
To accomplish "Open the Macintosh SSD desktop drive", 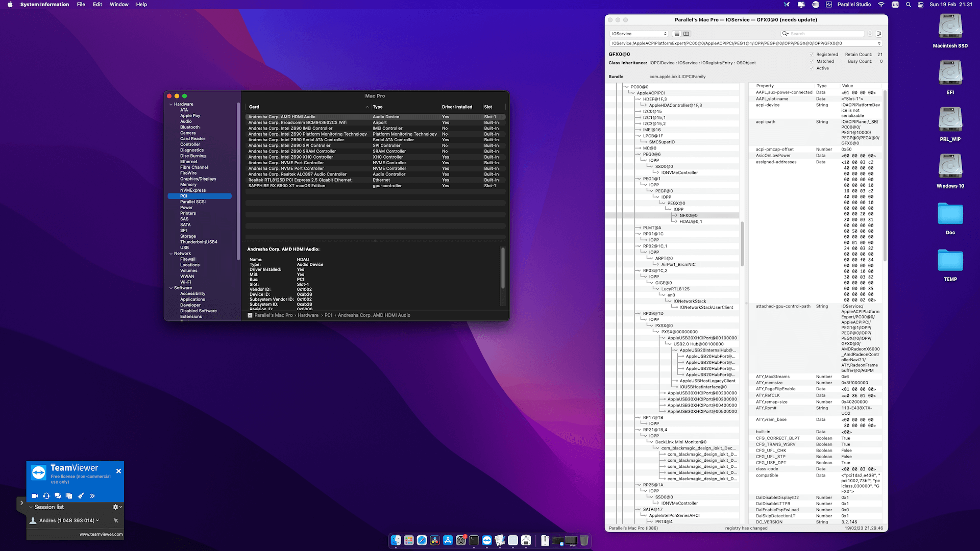I will pyautogui.click(x=950, y=27).
